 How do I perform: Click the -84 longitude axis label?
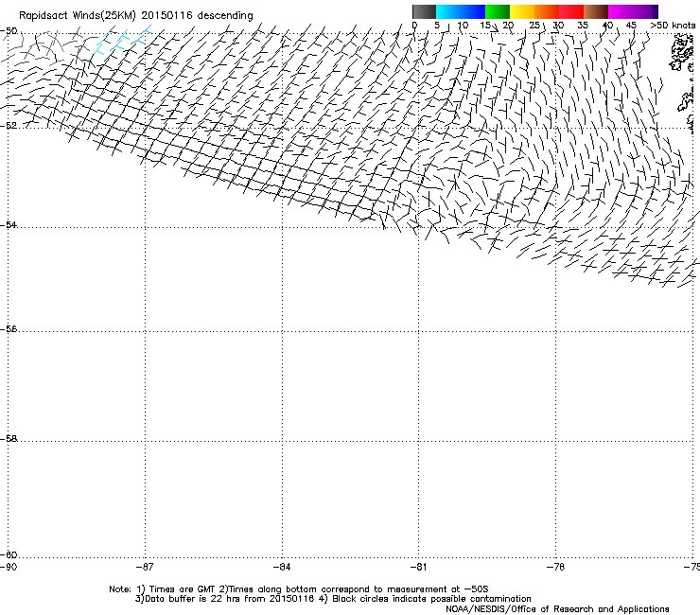click(282, 567)
